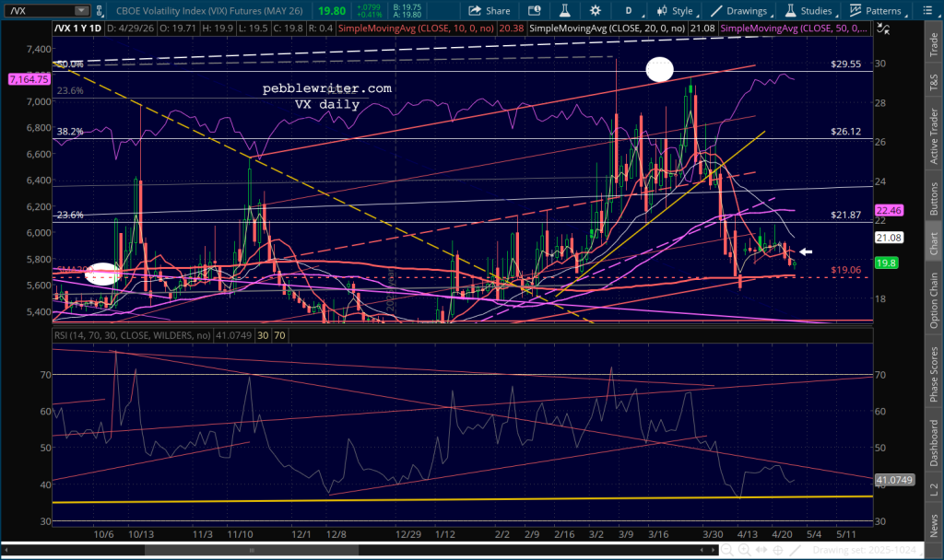Image resolution: width=944 pixels, height=560 pixels.
Task: Open symbol selector dropdown arrow
Action: (81, 11)
